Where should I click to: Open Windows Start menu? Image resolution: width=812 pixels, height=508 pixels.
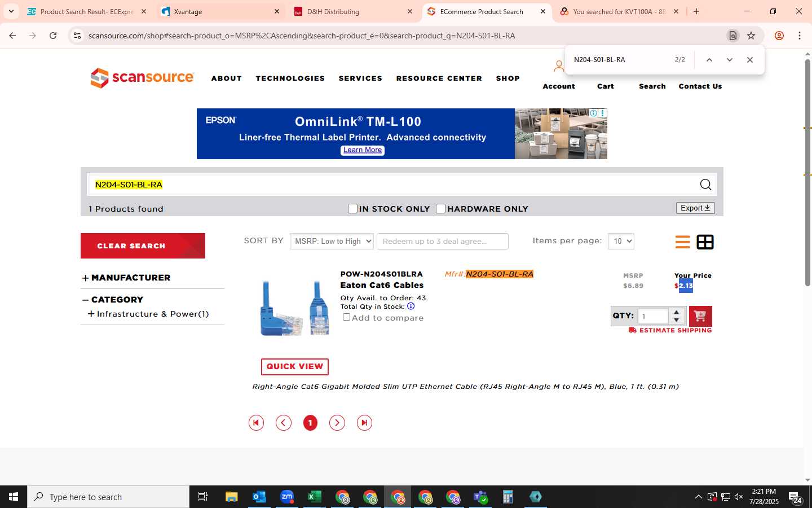pyautogui.click(x=14, y=497)
